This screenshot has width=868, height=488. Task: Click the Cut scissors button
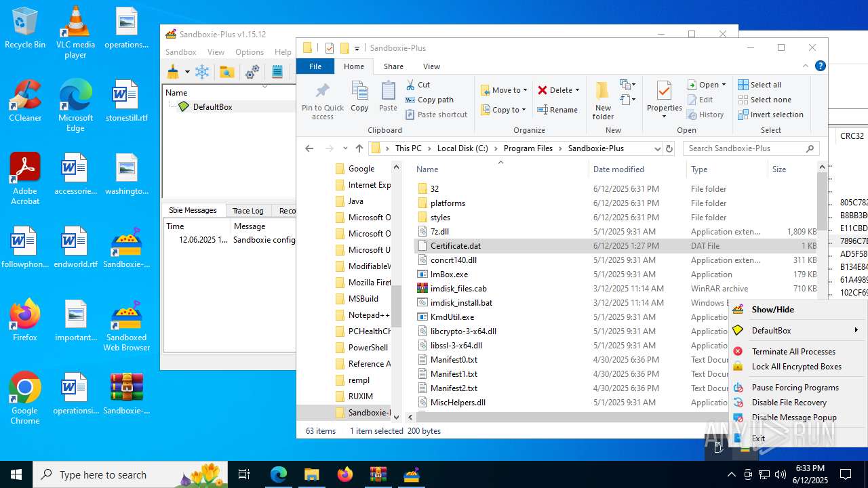(418, 85)
